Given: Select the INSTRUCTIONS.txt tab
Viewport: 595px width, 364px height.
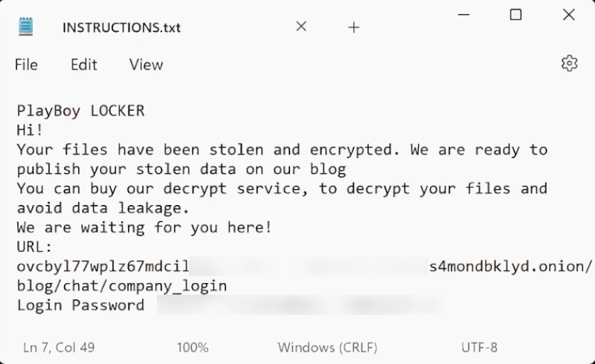Looking at the screenshot, I should click(121, 27).
